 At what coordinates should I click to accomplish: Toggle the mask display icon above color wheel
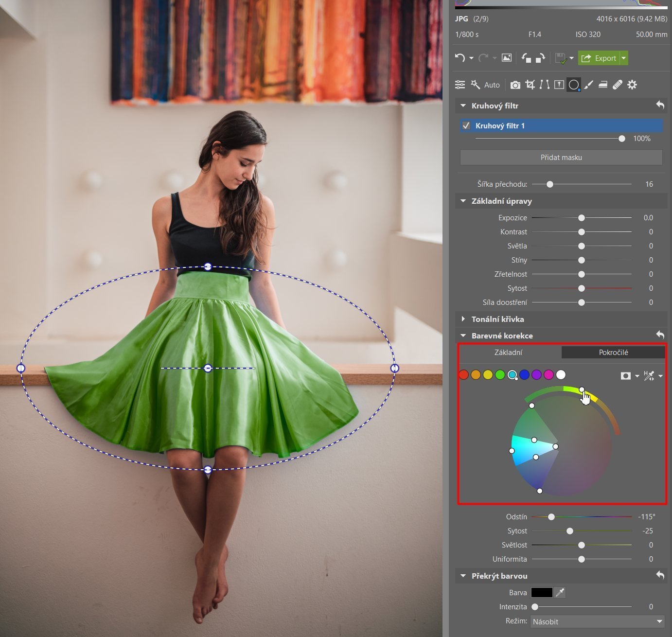[x=626, y=375]
